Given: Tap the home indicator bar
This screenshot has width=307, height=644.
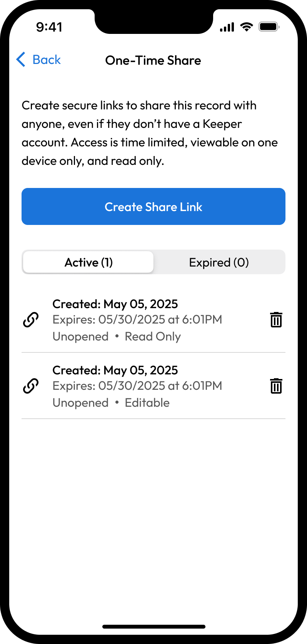Looking at the screenshot, I should pyautogui.click(x=153, y=627).
